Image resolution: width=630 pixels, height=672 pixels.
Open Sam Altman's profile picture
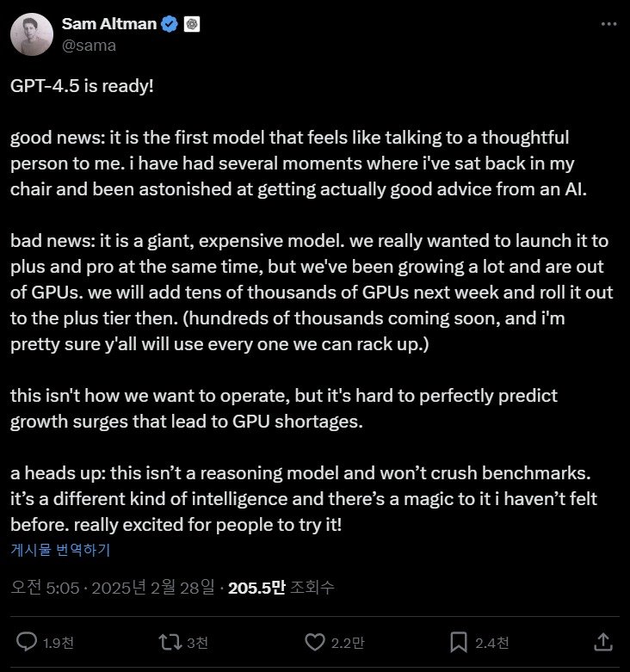(31, 34)
